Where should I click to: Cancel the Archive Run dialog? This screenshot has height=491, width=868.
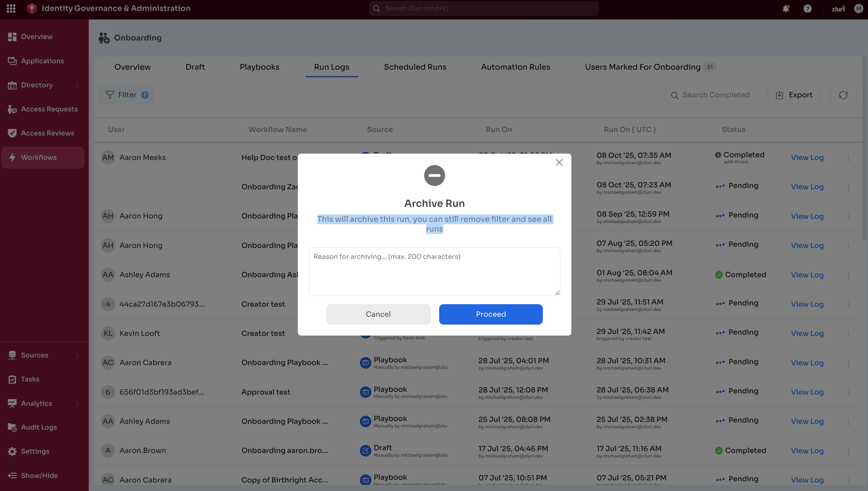click(x=378, y=314)
